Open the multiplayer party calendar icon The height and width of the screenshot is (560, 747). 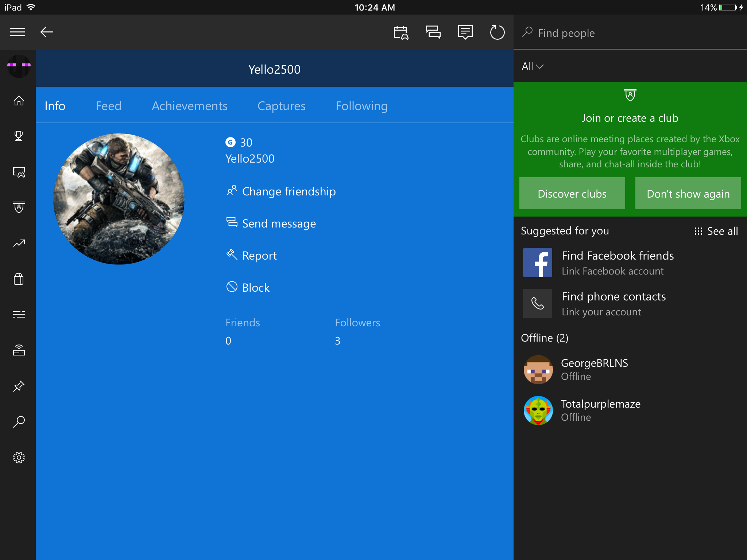point(401,32)
